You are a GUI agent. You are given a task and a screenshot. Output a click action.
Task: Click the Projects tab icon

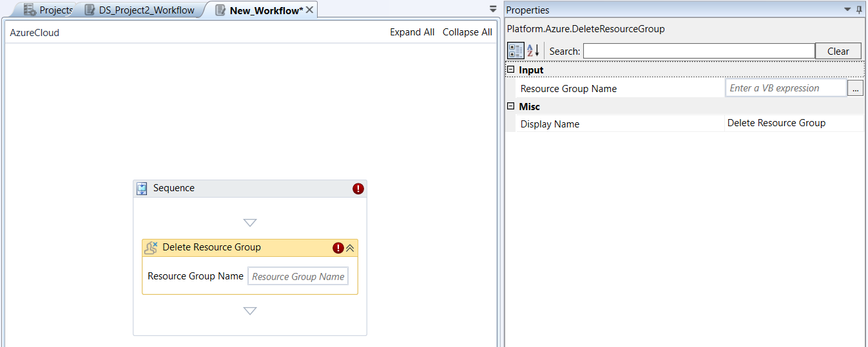tap(30, 10)
